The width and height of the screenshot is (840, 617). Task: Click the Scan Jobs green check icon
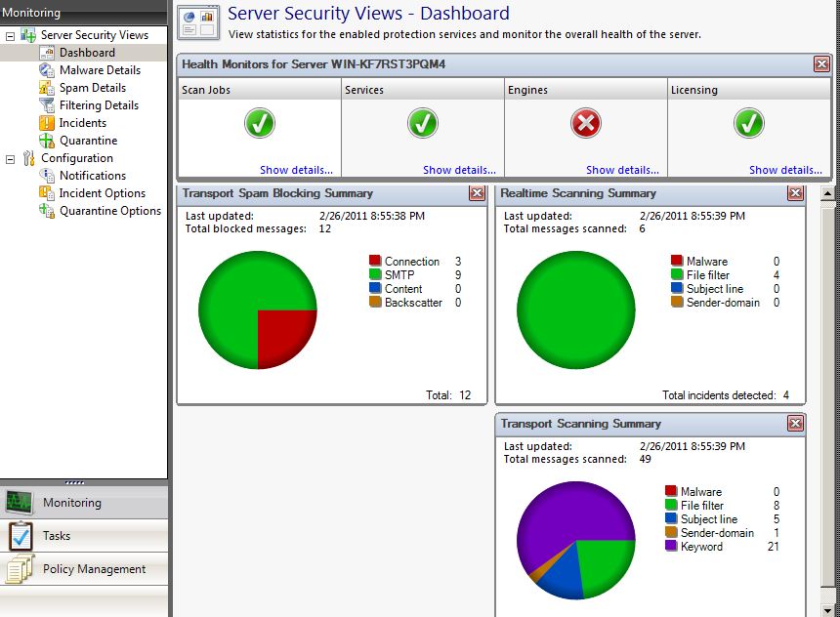pos(259,123)
